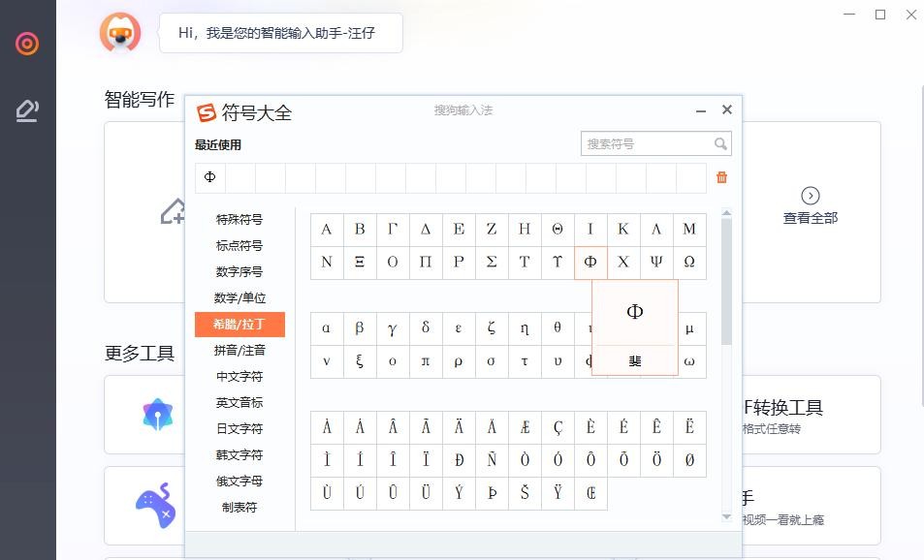Open the hamburger menu at top right

click(849, 15)
